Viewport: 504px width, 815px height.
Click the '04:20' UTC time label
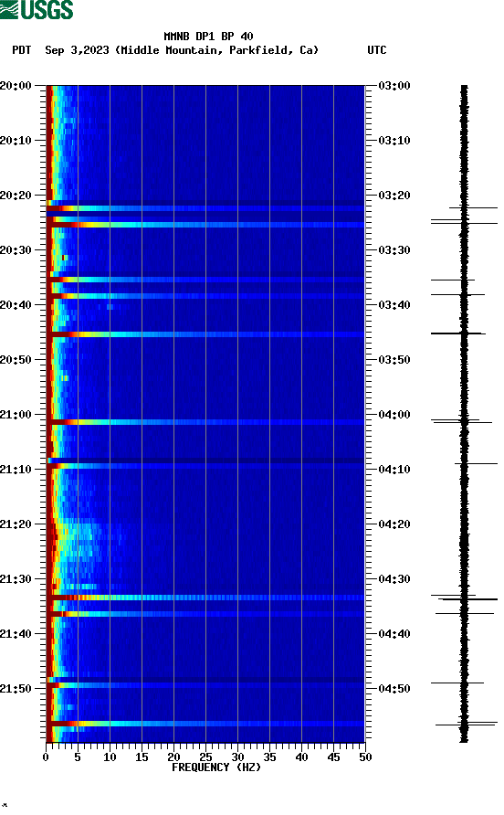[x=394, y=524]
